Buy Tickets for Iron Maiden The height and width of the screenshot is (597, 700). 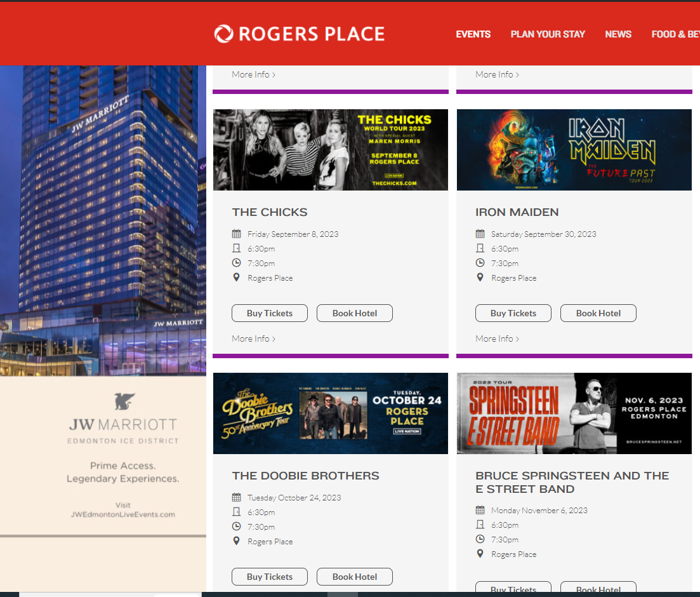(x=513, y=313)
